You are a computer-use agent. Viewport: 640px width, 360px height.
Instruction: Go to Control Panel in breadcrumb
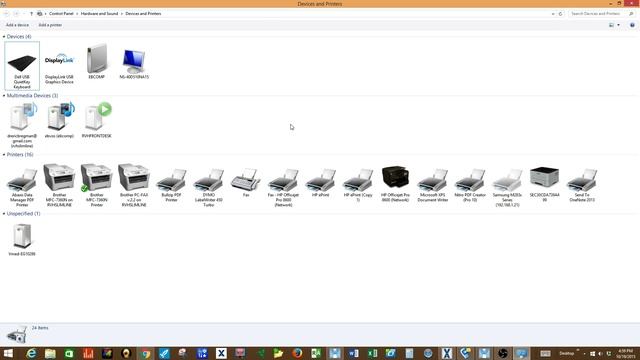click(61, 13)
